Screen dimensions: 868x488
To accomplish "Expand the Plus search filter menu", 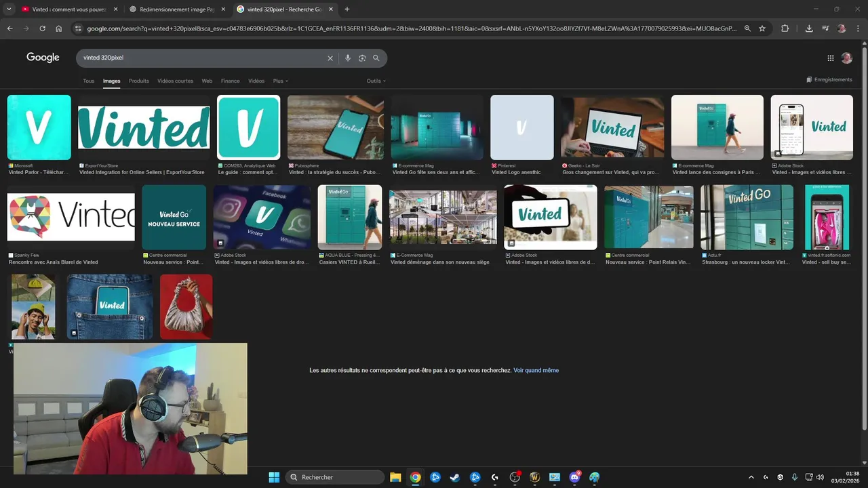I will [x=280, y=81].
